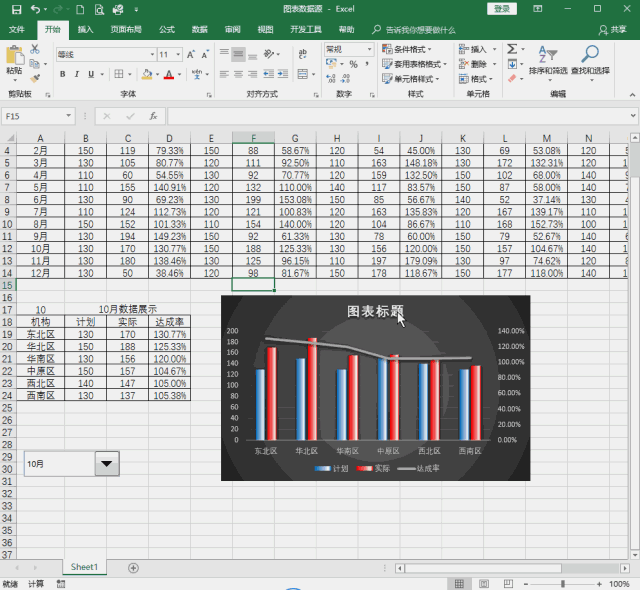Click the Find and Select magnifier icon
The image size is (640, 590).
pos(590,59)
